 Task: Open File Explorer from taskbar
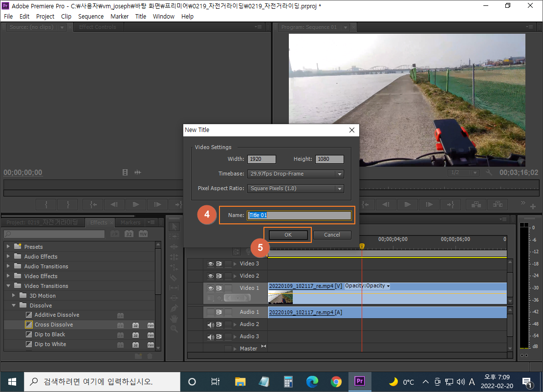click(240, 382)
